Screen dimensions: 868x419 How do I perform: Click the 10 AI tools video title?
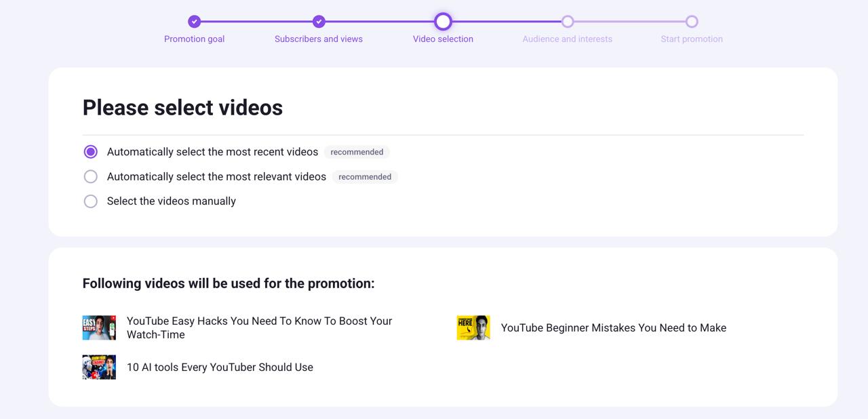(x=220, y=367)
